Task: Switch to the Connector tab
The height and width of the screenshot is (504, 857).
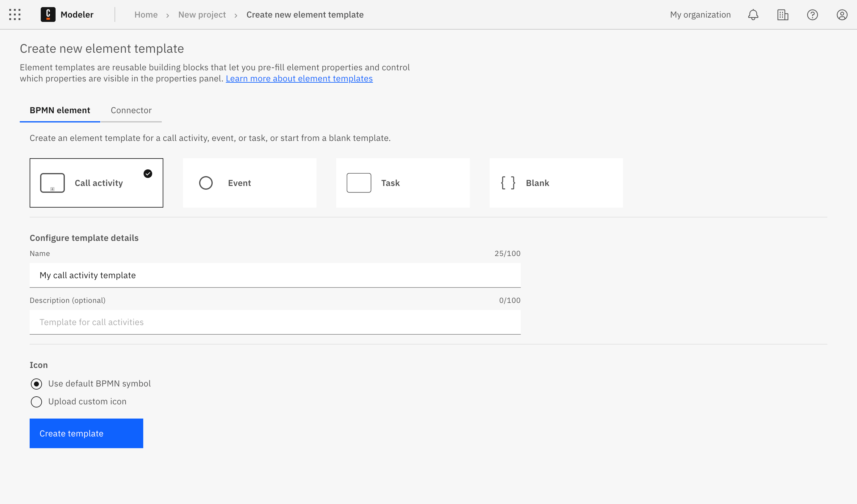Action: (x=131, y=110)
